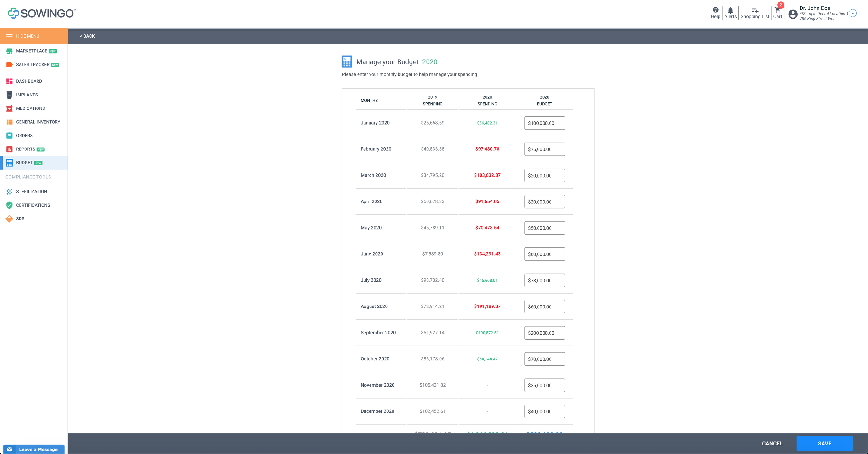Click the Implants icon

point(9,95)
